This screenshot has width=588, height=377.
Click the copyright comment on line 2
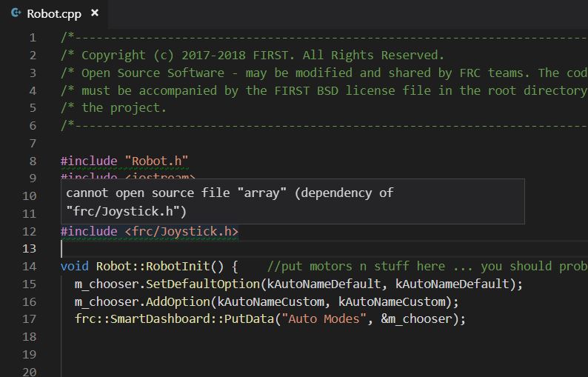(253, 55)
